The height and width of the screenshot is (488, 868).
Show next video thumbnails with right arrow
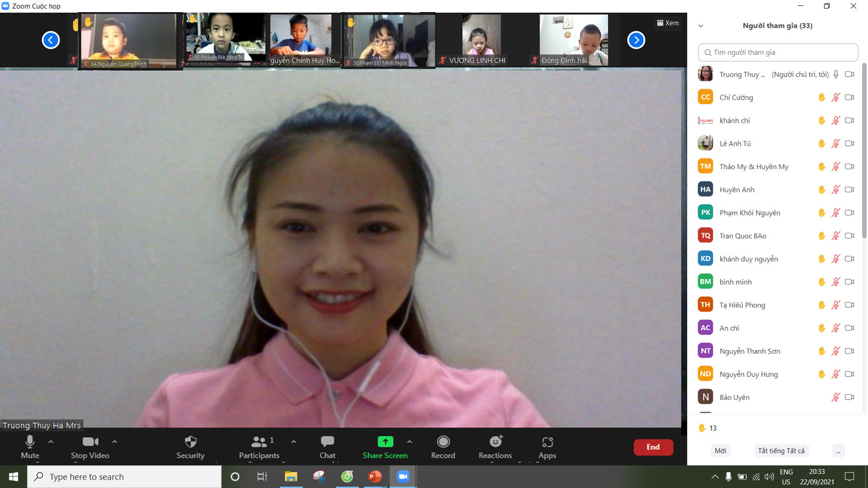coord(636,40)
